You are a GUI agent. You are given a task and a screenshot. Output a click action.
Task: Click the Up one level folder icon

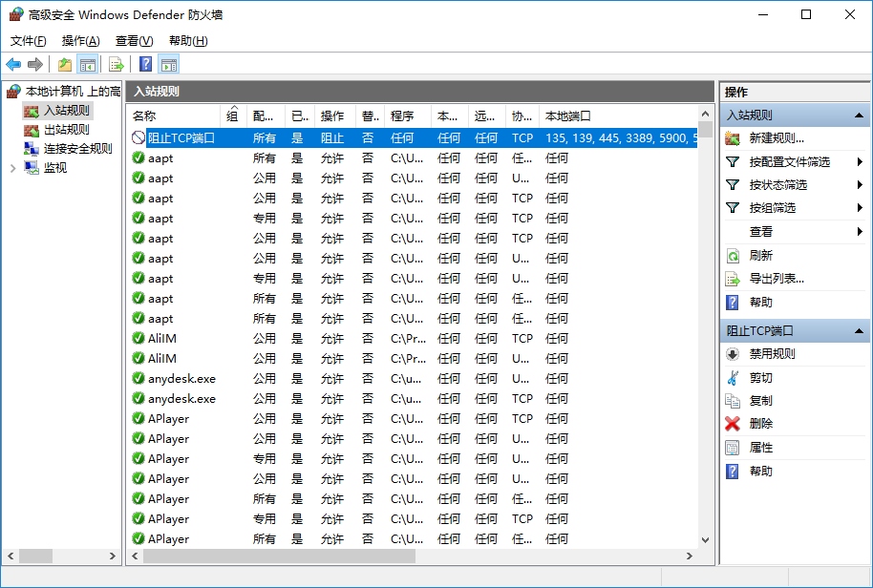point(65,65)
